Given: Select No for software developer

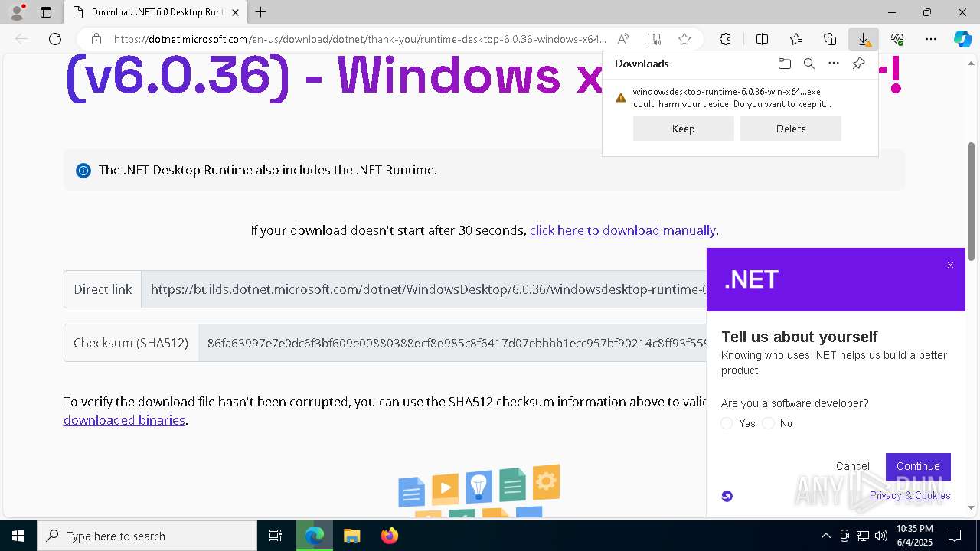Looking at the screenshot, I should click(x=768, y=423).
